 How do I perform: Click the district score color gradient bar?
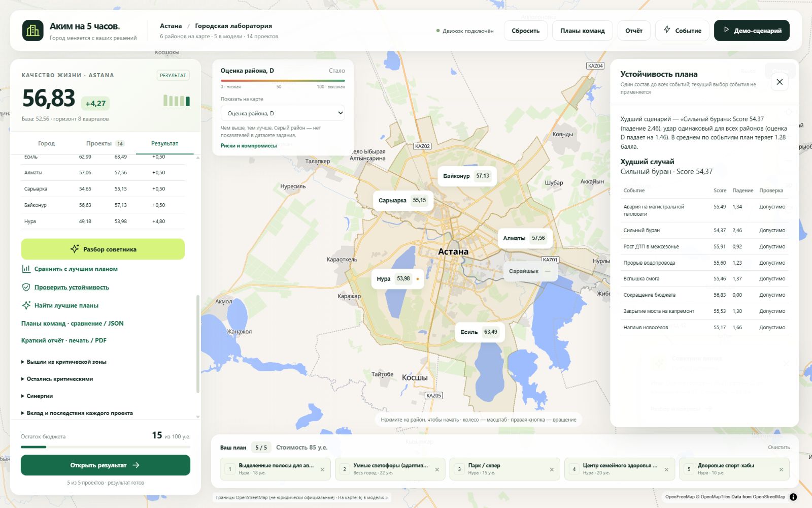283,80
